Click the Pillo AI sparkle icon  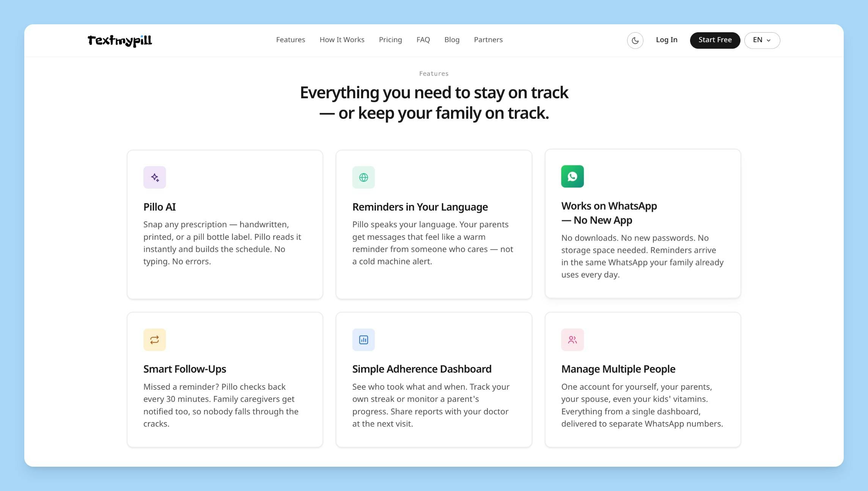pos(155,177)
